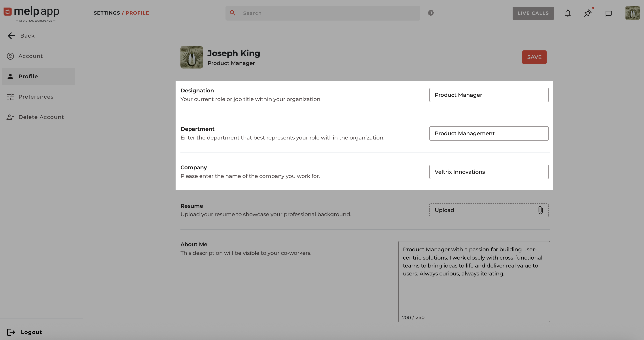The width and height of the screenshot is (644, 340).
Task: Click the paperclip attach icon
Action: point(540,210)
